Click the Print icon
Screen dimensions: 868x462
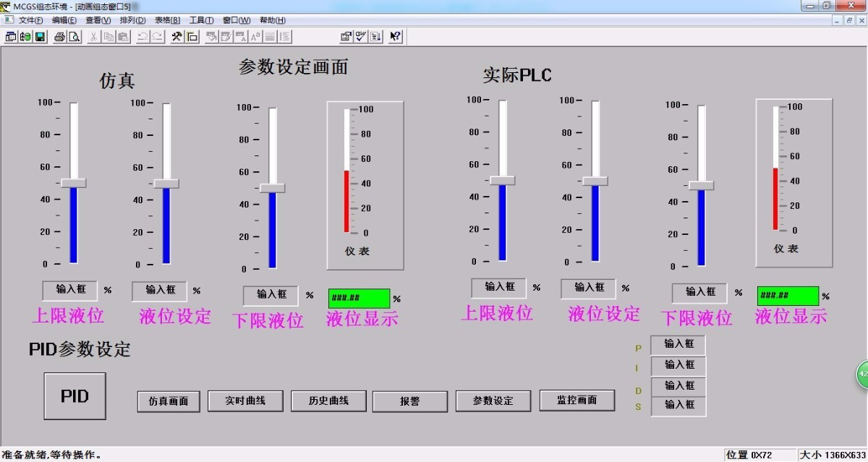click(x=60, y=36)
